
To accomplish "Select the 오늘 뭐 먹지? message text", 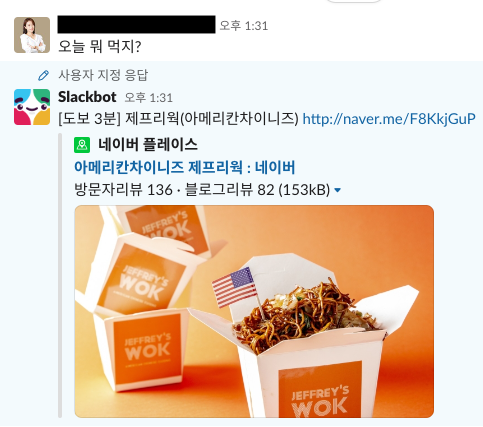I will [100, 46].
